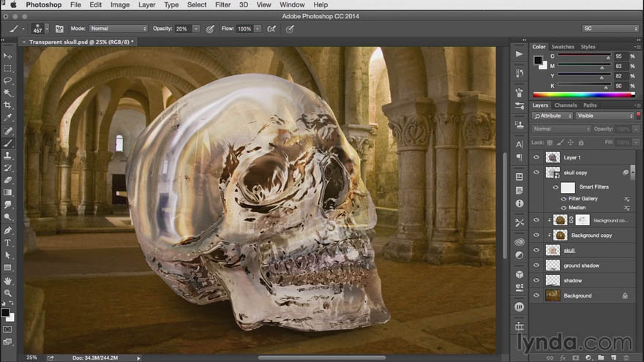Select the Dodge tool
Screen dimensions: 644x362
pyautogui.click(x=7, y=217)
